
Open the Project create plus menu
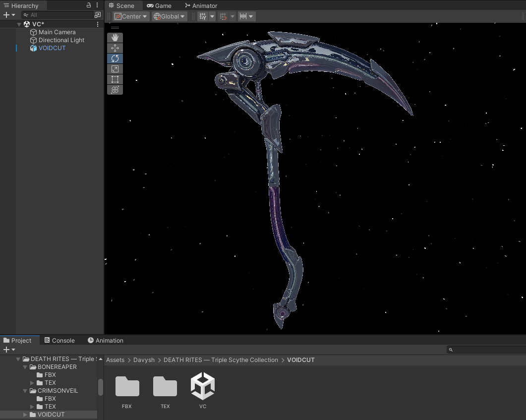pos(9,350)
